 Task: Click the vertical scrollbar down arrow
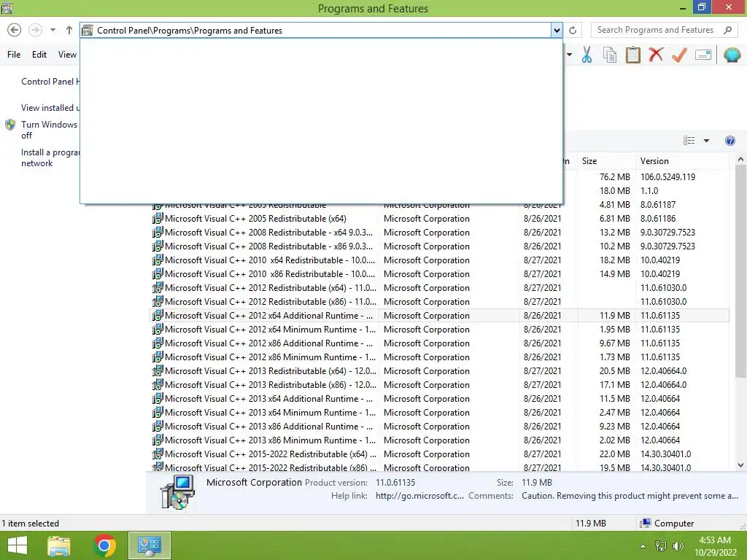740,465
